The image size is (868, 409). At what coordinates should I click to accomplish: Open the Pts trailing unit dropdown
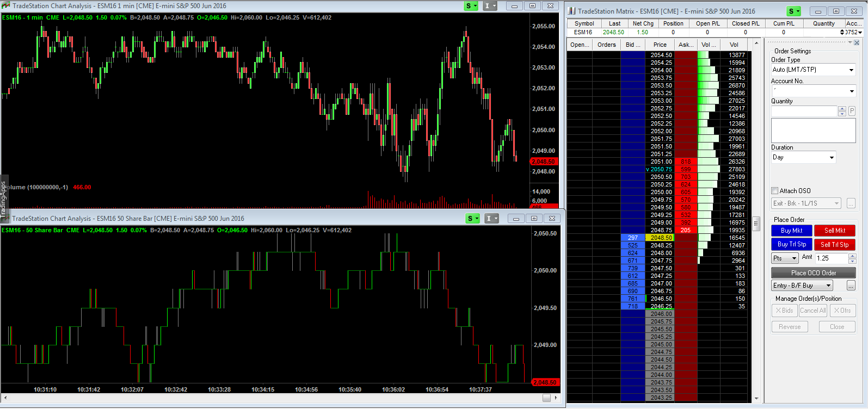click(x=785, y=258)
